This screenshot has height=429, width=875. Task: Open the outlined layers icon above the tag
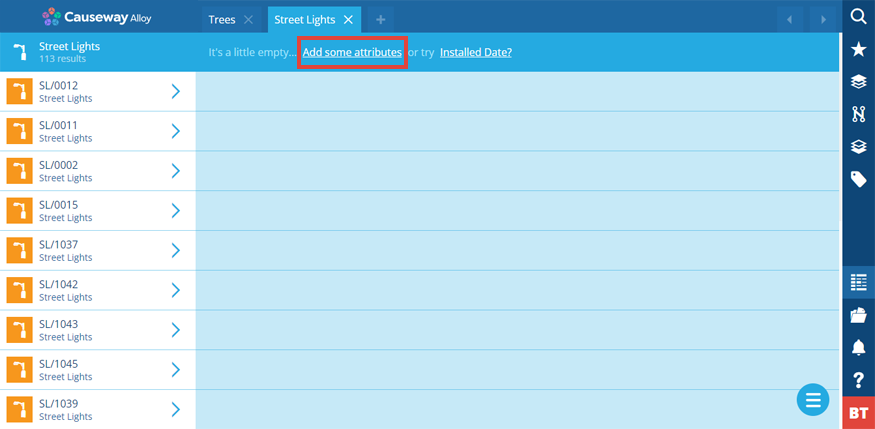[858, 146]
